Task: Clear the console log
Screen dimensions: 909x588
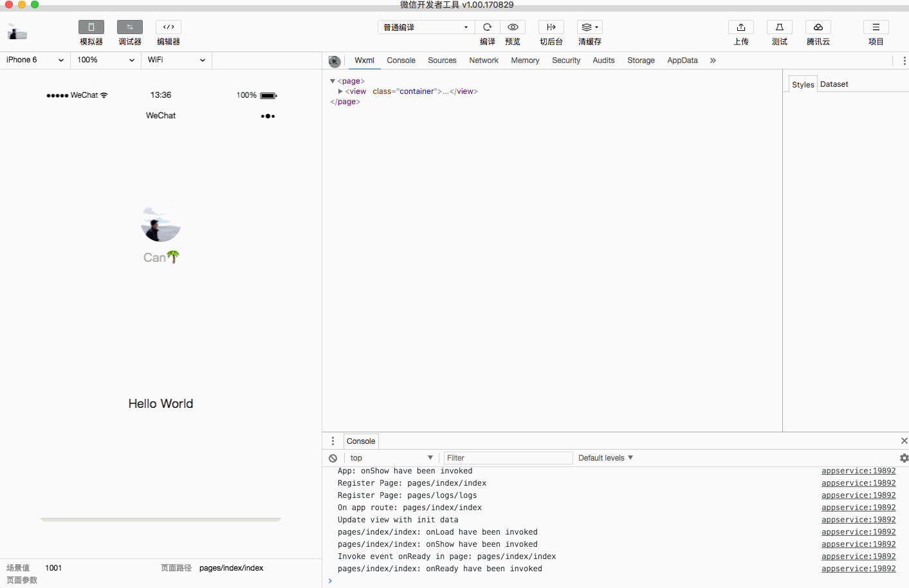Action: pos(333,458)
